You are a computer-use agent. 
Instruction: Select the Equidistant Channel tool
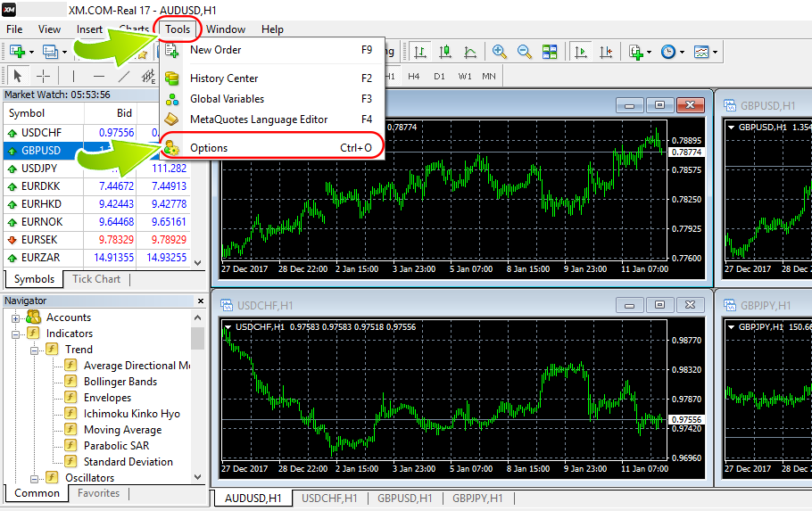pos(148,76)
